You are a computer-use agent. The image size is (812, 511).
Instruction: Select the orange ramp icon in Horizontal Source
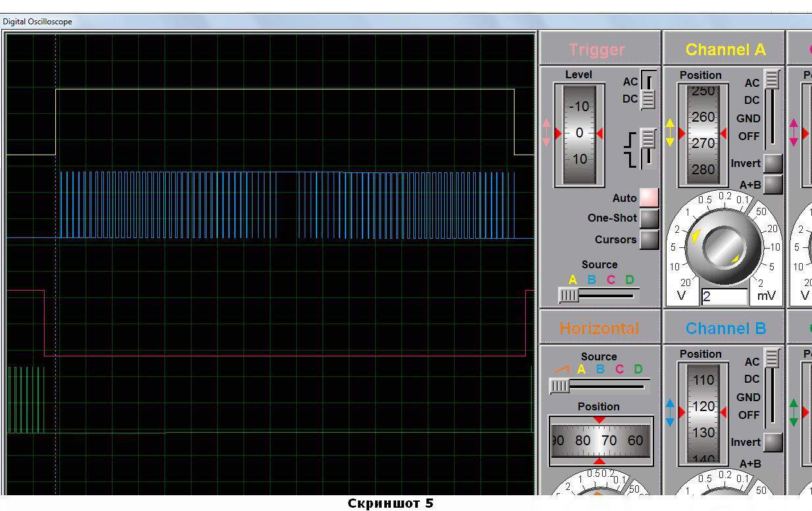point(562,370)
